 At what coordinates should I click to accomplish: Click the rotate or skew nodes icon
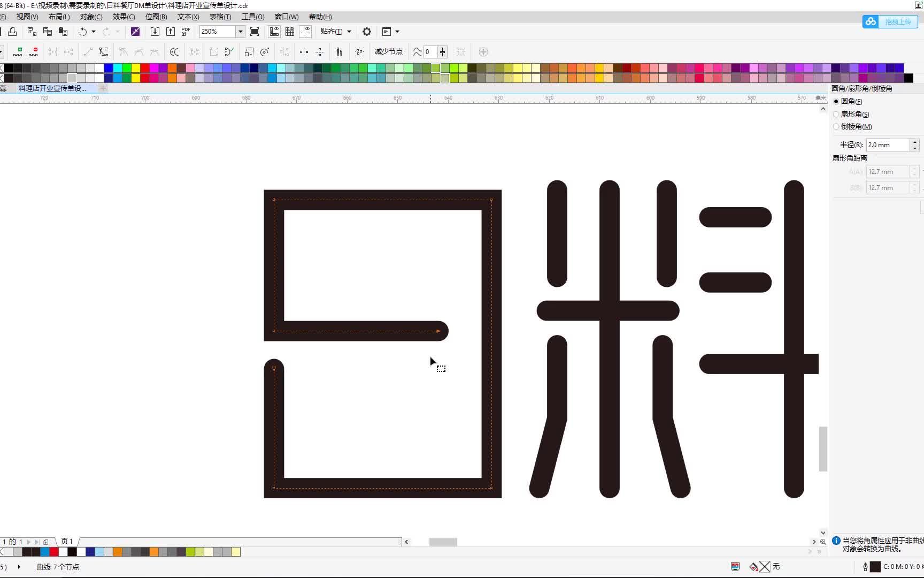265,52
